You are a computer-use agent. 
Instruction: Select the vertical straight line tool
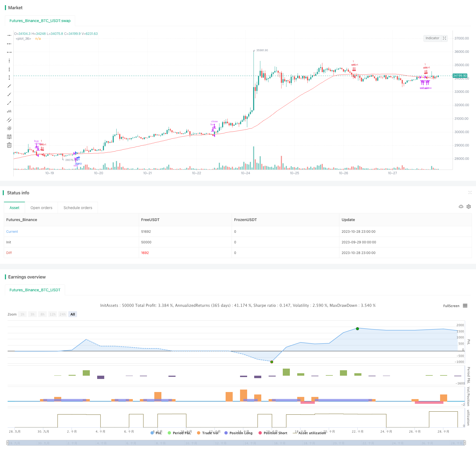(x=9, y=61)
